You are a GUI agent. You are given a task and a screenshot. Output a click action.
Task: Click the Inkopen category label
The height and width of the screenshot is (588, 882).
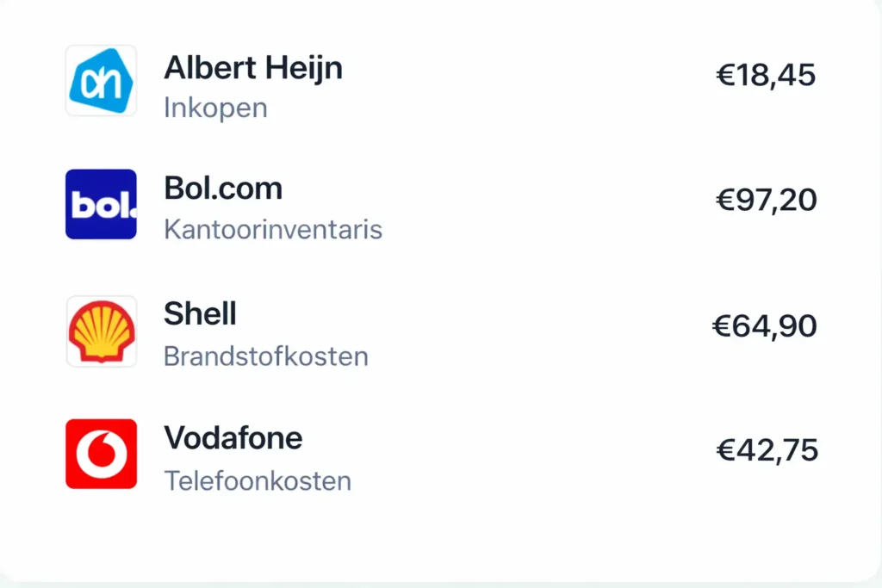215,108
